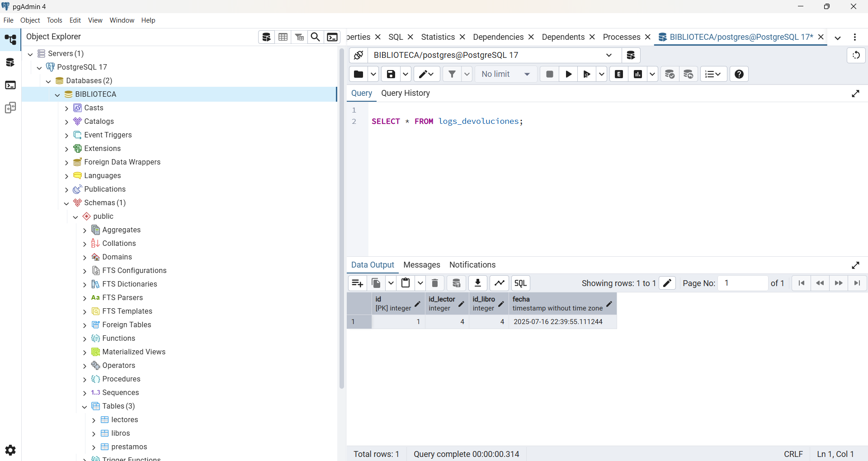Click the Commit transaction icon
This screenshot has width=868, height=461.
[670, 74]
